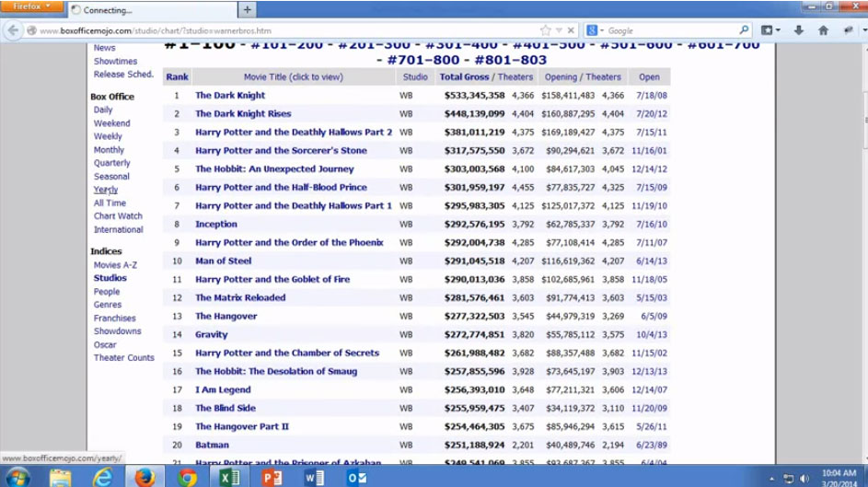Open the bookmarks menu dropdown in toolbar
This screenshot has width=868, height=487.
(769, 30)
